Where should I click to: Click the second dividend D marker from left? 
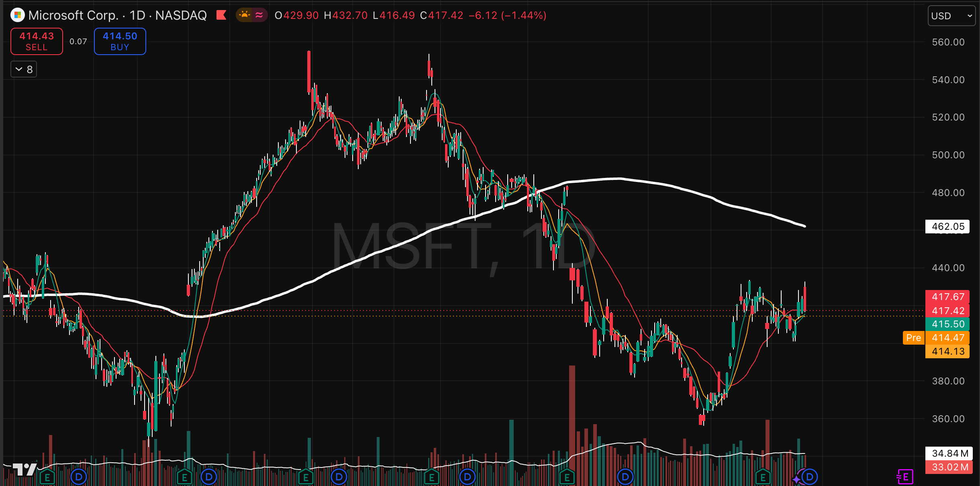(209, 477)
